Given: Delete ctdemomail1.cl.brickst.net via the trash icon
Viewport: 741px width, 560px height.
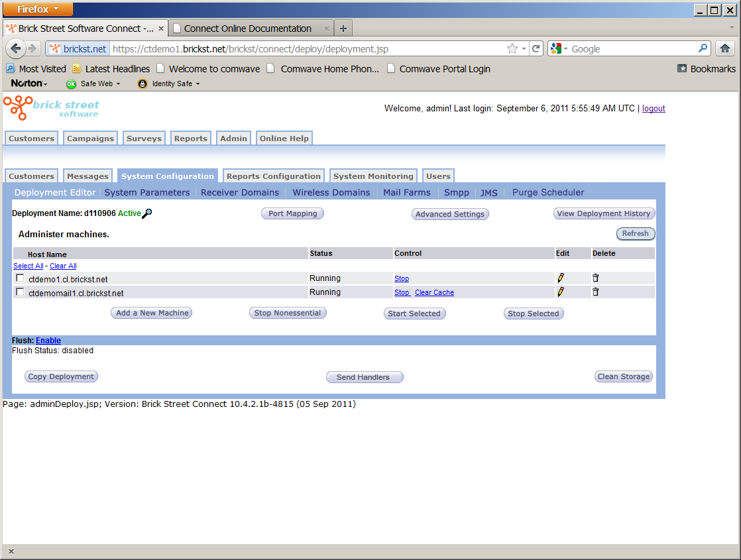Looking at the screenshot, I should pyautogui.click(x=595, y=292).
